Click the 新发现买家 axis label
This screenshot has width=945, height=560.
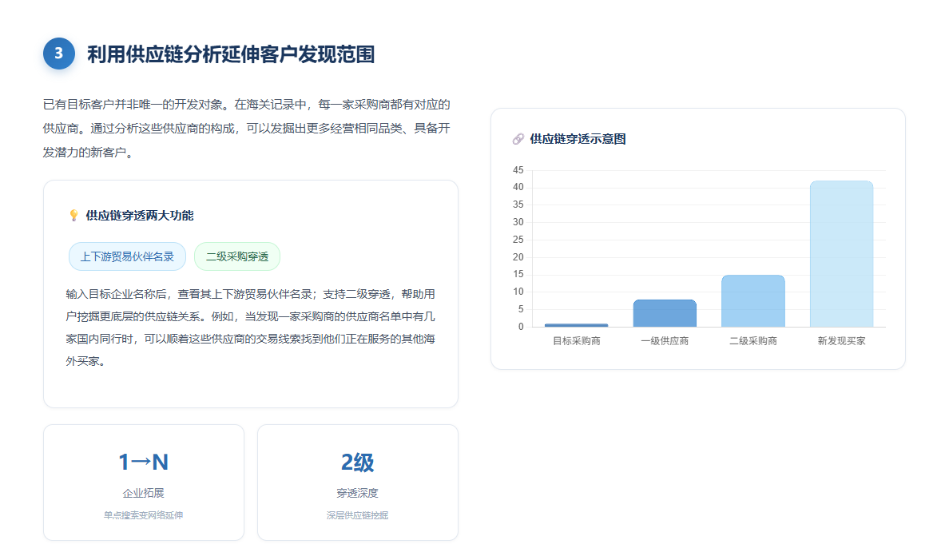point(841,341)
